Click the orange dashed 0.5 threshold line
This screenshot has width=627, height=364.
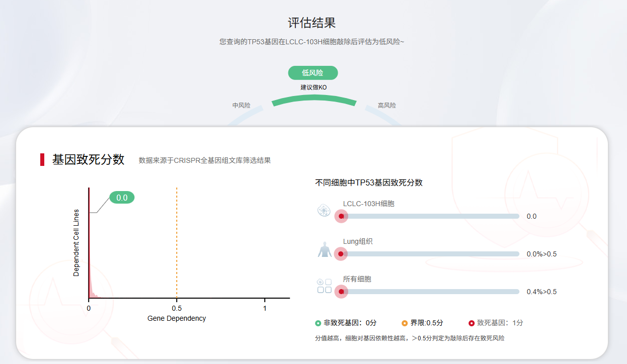click(x=177, y=241)
